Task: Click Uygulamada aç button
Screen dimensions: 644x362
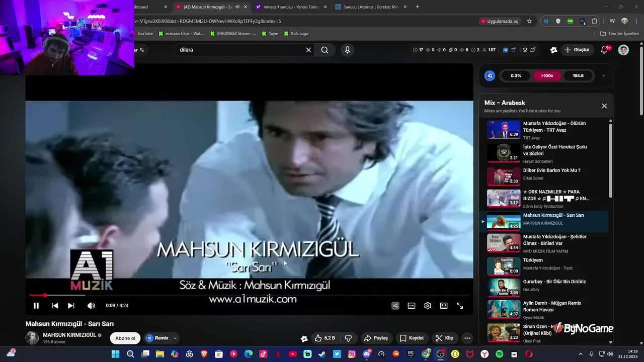Action: [500, 21]
